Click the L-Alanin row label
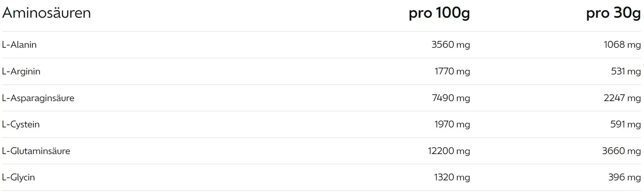Screen dimensions: 644x195 [19, 45]
